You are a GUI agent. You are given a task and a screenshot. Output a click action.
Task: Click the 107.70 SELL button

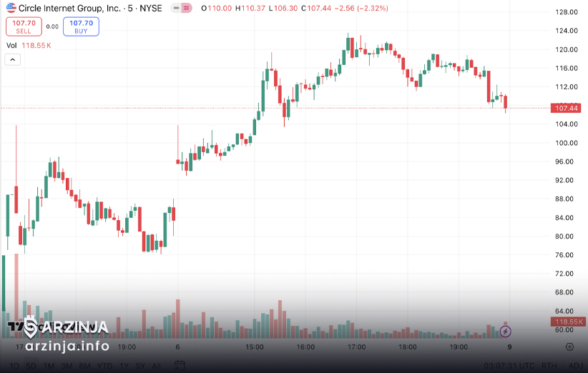24,26
